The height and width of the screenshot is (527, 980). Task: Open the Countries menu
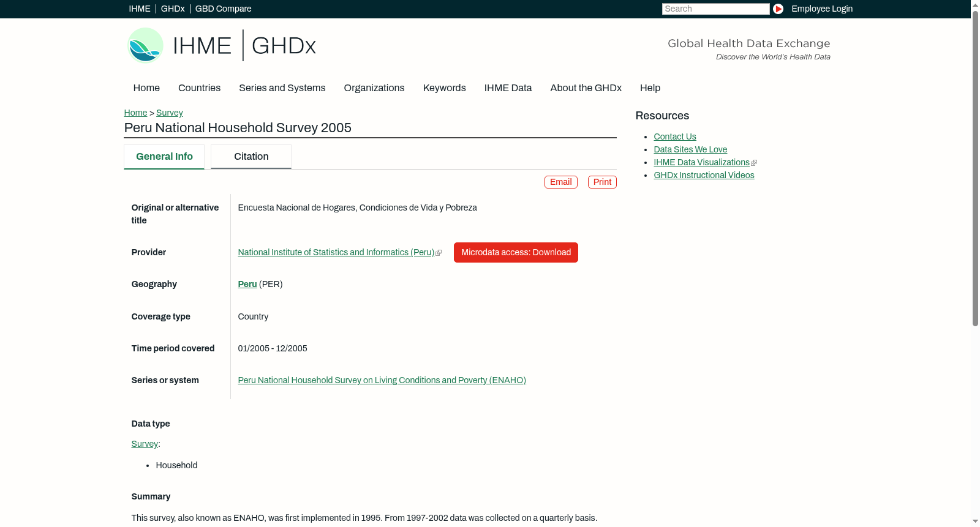[199, 88]
